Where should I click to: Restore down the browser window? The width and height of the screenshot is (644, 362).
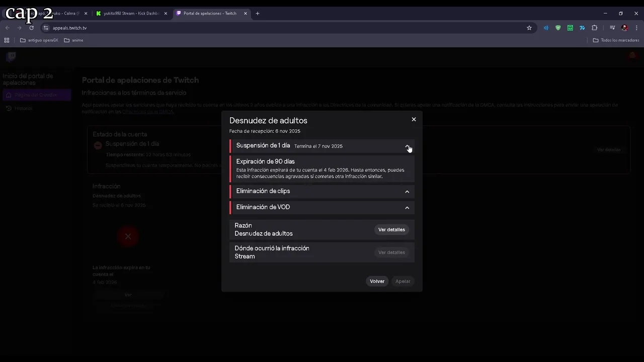tap(621, 14)
